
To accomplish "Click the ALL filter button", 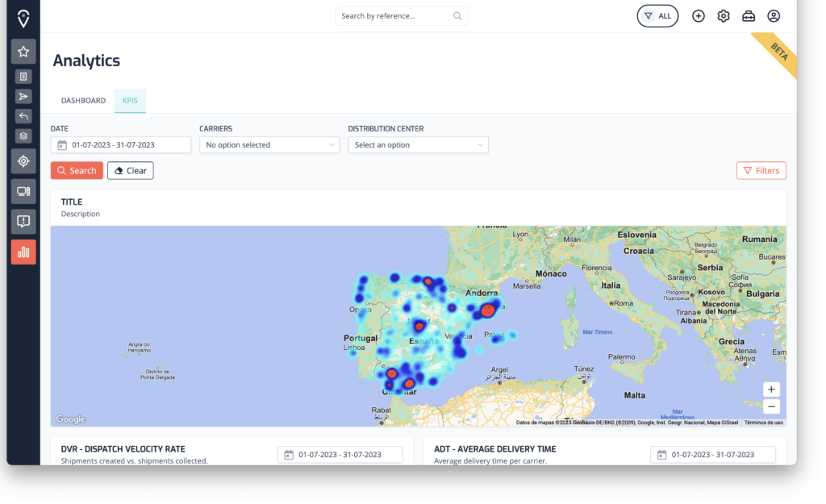I will pos(657,16).
